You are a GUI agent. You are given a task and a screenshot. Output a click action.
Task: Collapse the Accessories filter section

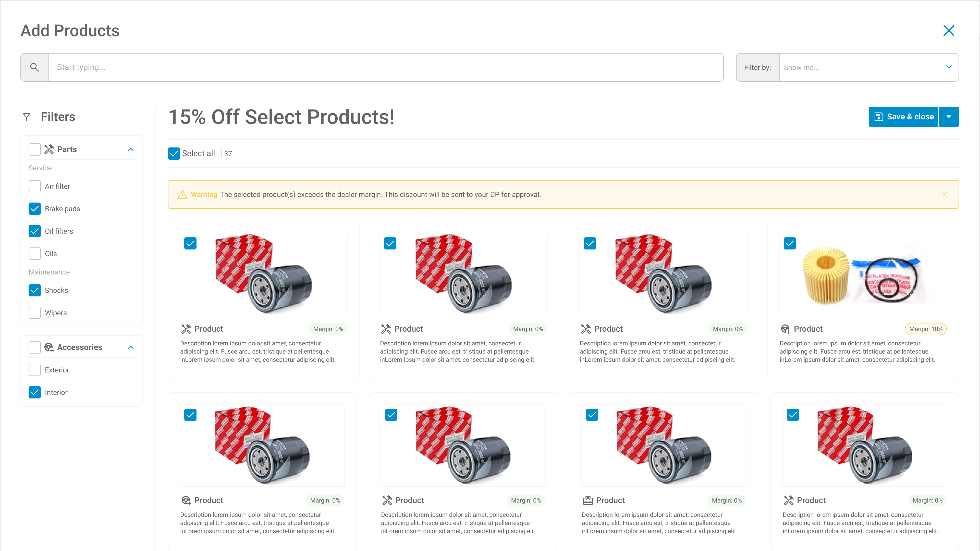(x=130, y=347)
